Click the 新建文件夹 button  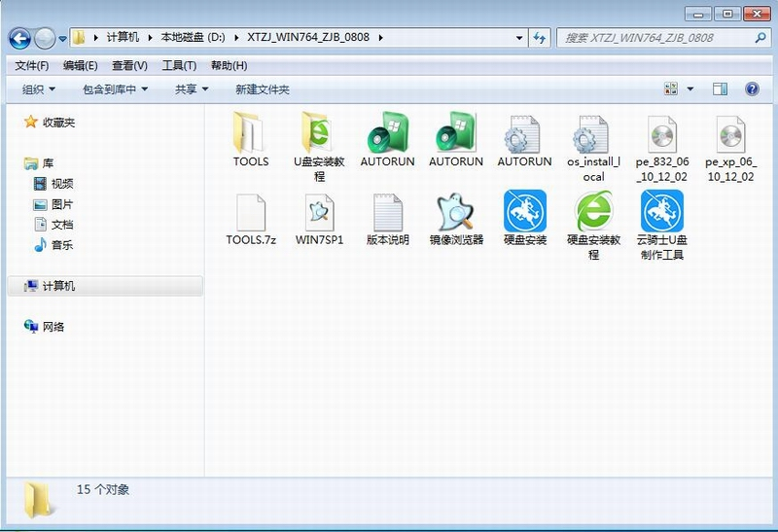coord(263,89)
